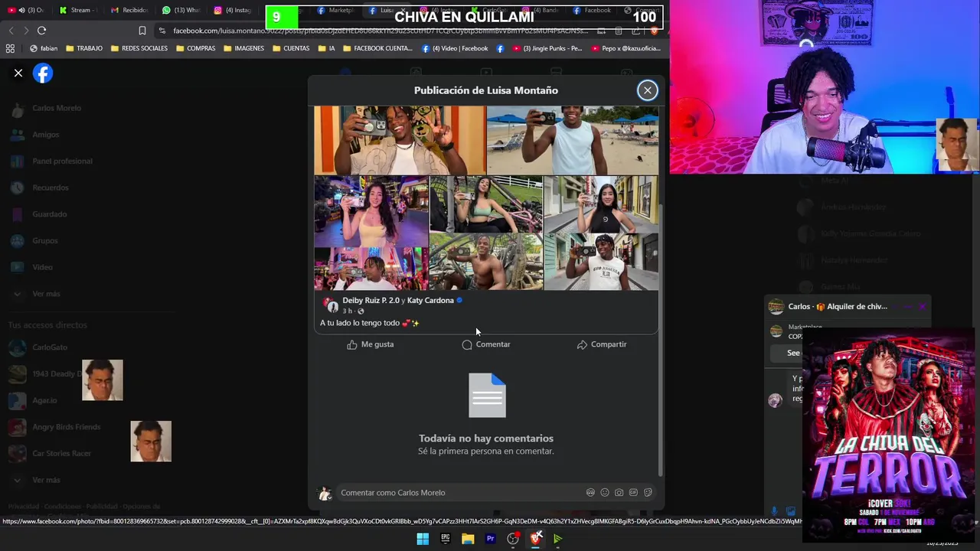This screenshot has width=980, height=551.
Task: Switch to the first Instagram tab
Action: [233, 11]
